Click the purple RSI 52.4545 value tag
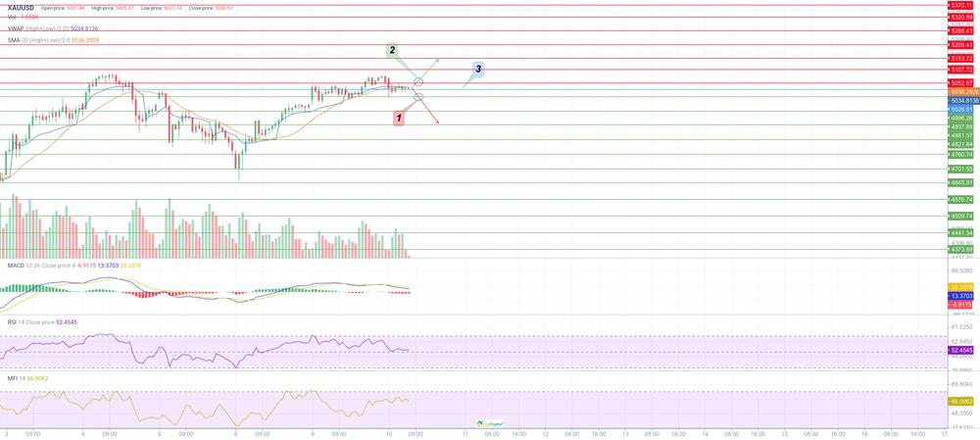This screenshot has height=440, width=980. pyautogui.click(x=962, y=350)
